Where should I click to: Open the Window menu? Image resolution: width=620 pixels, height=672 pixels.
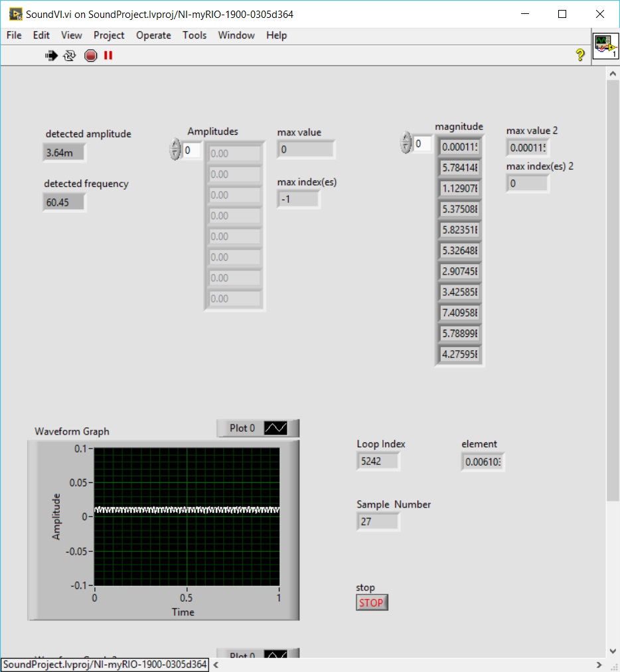(236, 35)
